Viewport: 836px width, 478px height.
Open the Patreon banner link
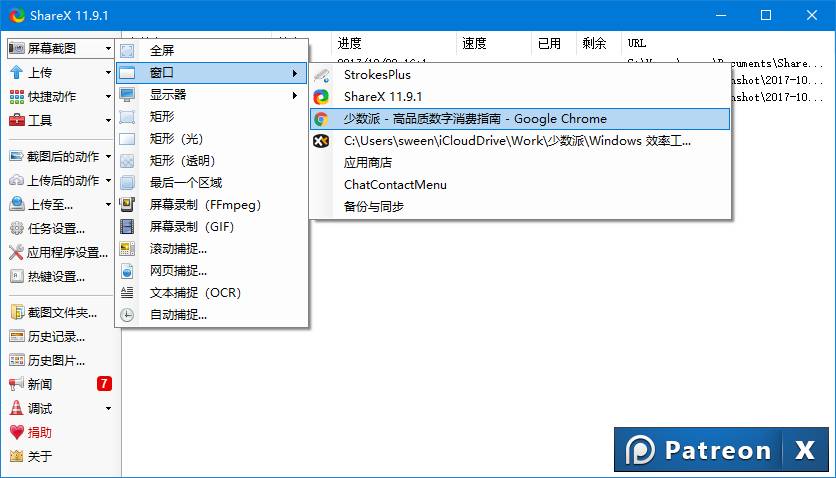698,450
